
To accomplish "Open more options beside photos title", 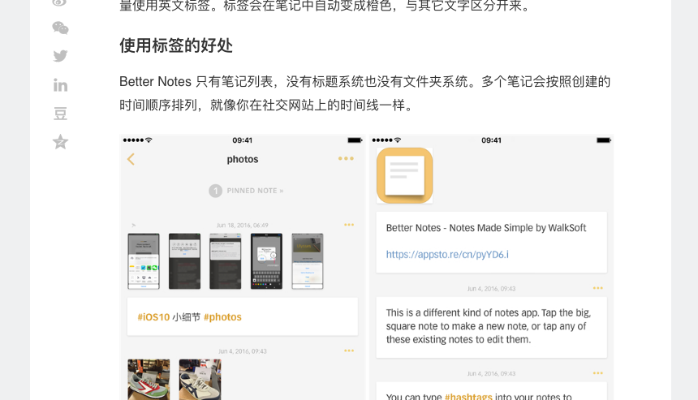I will (346, 158).
